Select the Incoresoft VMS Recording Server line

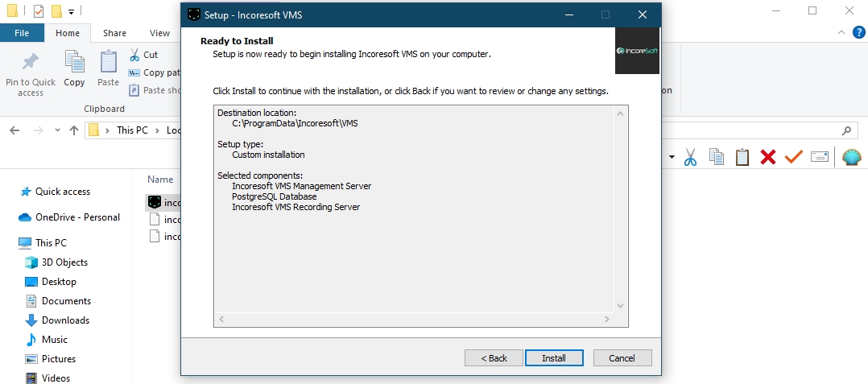[x=296, y=207]
